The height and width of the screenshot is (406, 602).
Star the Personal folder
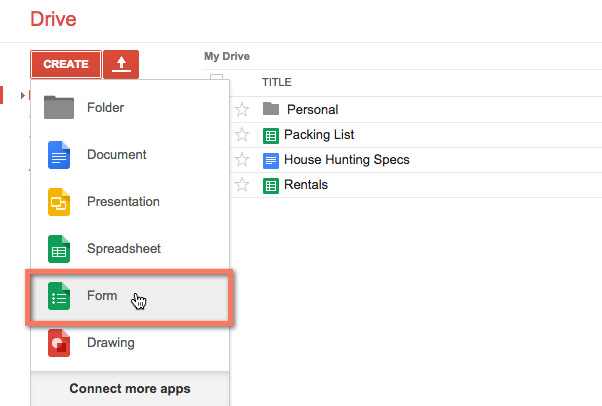click(241, 109)
